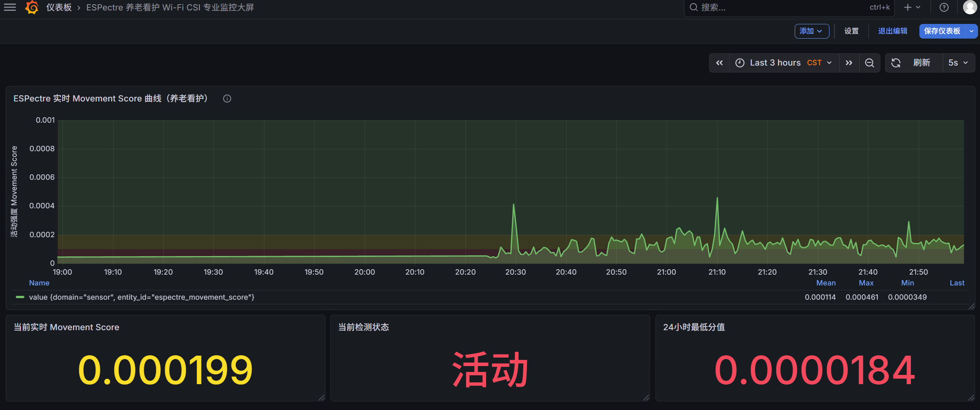The height and width of the screenshot is (410, 980).
Task: Click the 仪表板 breadcrumb link
Action: (59, 7)
